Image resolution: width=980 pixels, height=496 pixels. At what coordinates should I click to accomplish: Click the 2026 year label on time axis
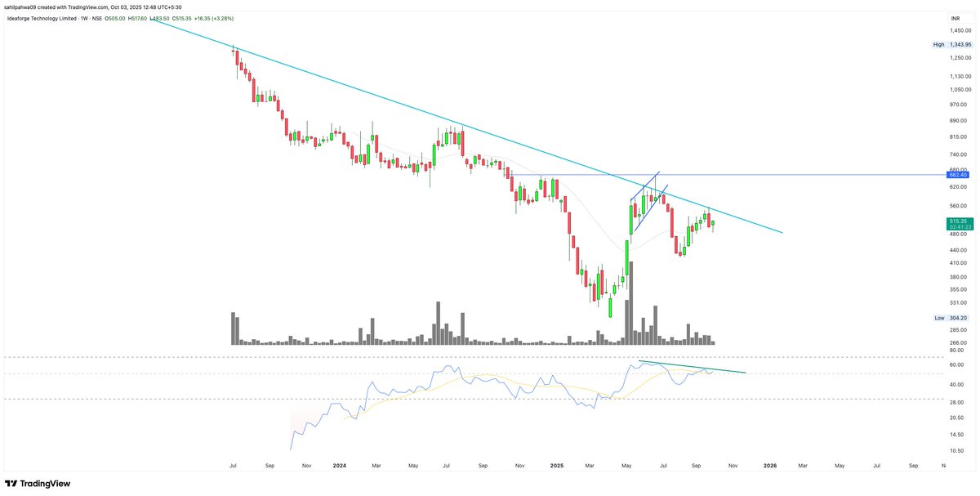click(770, 465)
